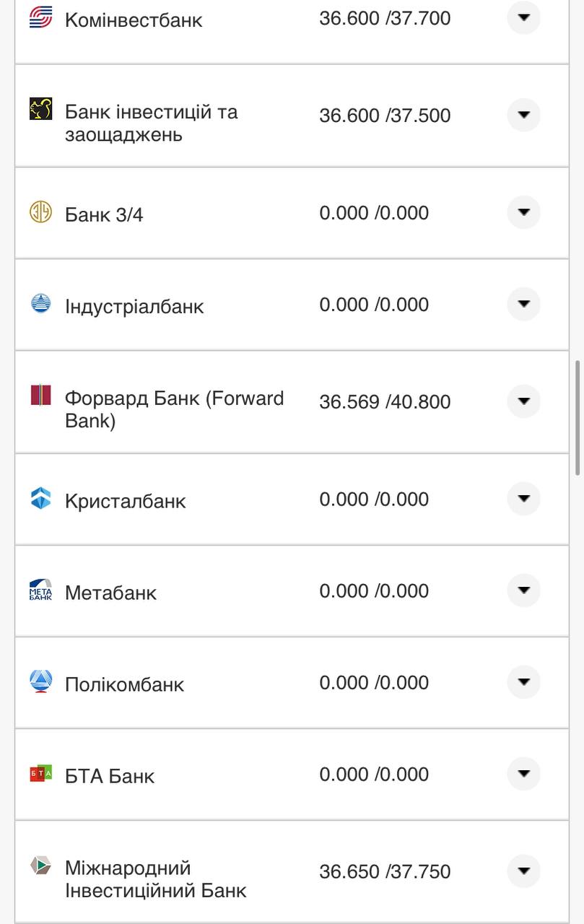This screenshot has height=924, width=584.
Task: Click the Форвард Банк logo icon
Action: tap(40, 395)
